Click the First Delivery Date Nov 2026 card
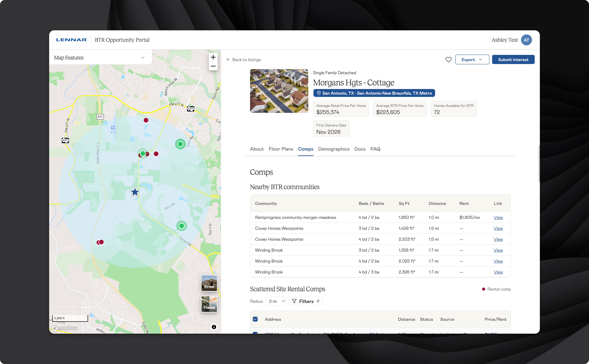Screen dimensions: 589x364 coord(331,129)
